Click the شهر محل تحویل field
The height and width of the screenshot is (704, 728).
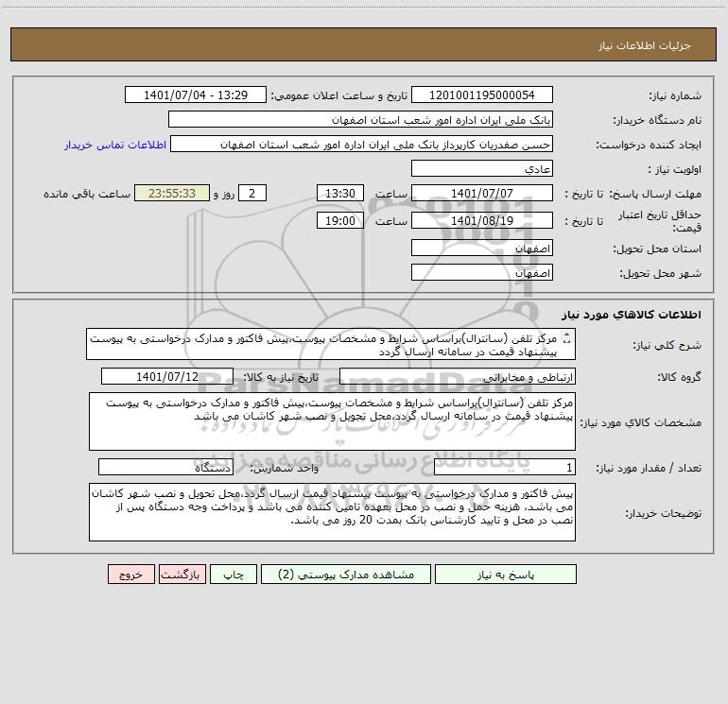[482, 272]
